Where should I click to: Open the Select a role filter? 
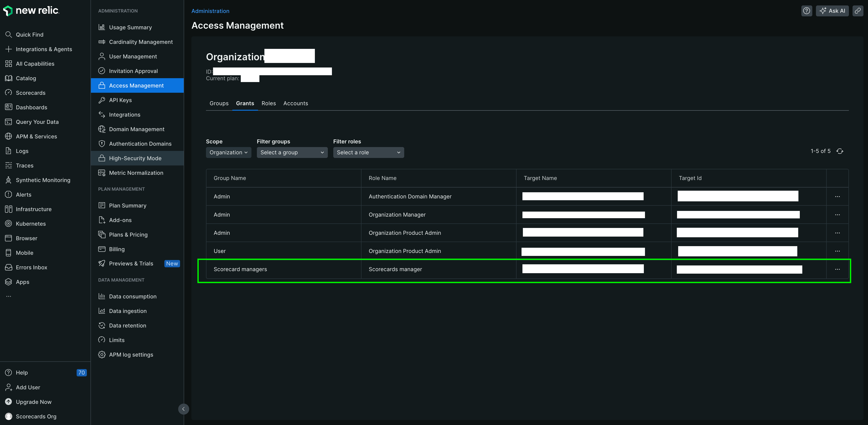pos(368,152)
